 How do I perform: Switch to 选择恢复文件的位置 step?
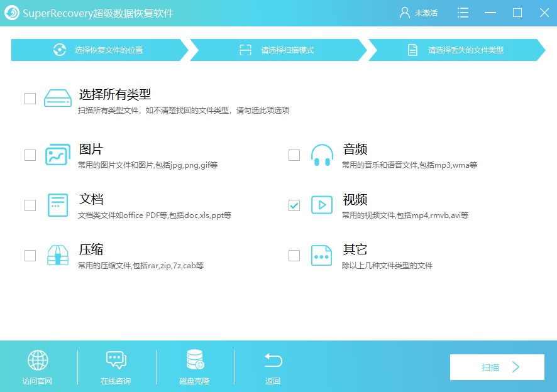point(97,50)
